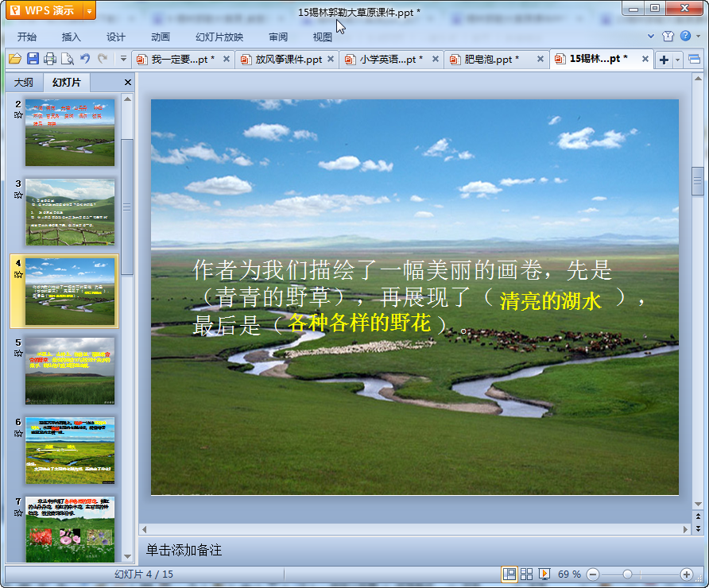The width and height of the screenshot is (709, 588).
Task: Open the 开始 menu
Action: (x=27, y=37)
